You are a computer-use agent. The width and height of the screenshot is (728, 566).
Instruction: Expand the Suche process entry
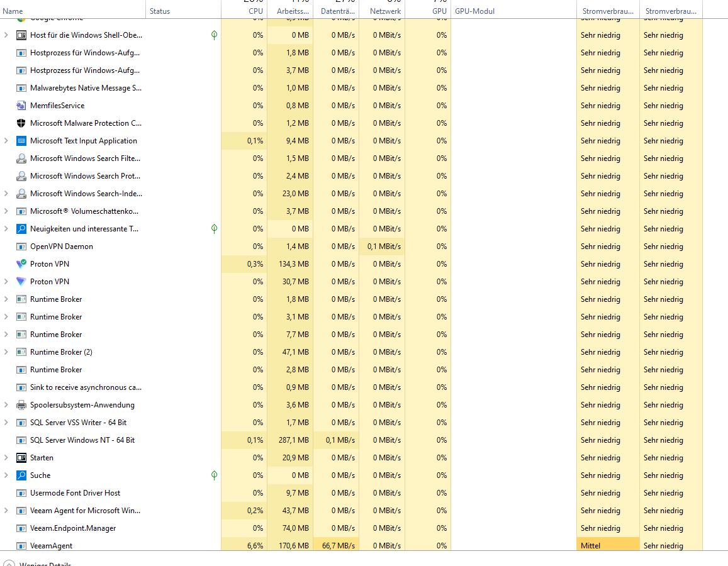6,475
